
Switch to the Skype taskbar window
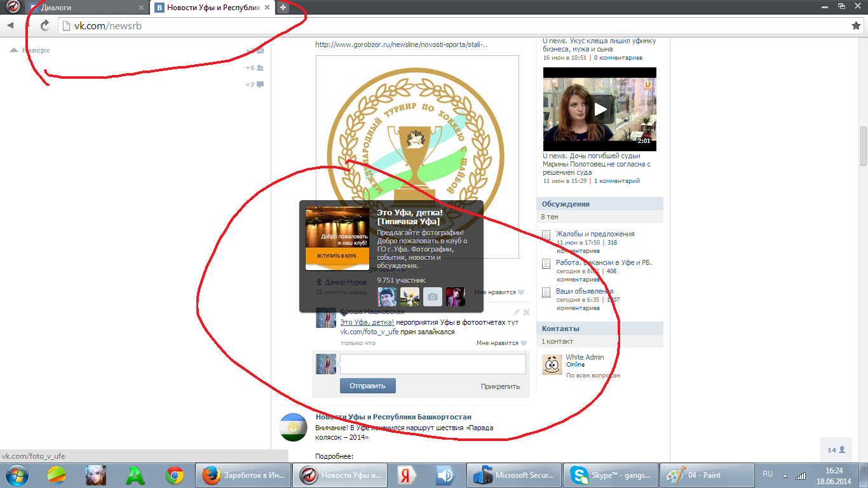(x=611, y=475)
